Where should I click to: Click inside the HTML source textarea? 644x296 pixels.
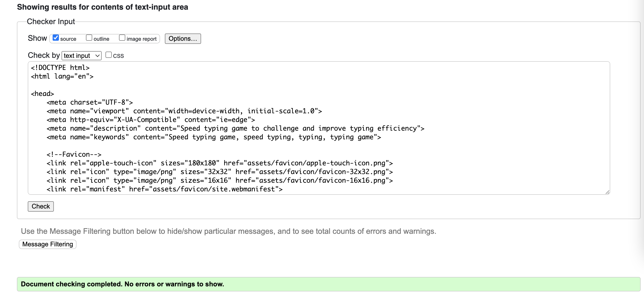[300, 125]
